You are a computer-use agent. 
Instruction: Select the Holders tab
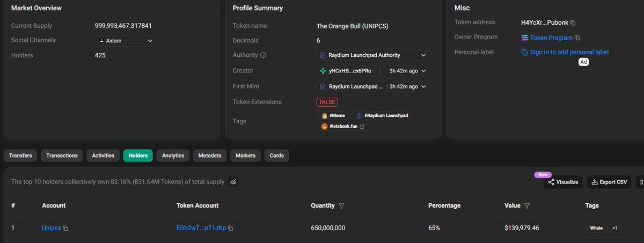click(x=138, y=156)
